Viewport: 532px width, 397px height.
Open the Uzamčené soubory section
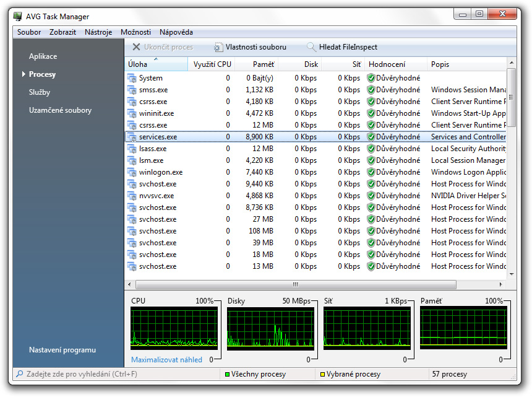pos(60,110)
